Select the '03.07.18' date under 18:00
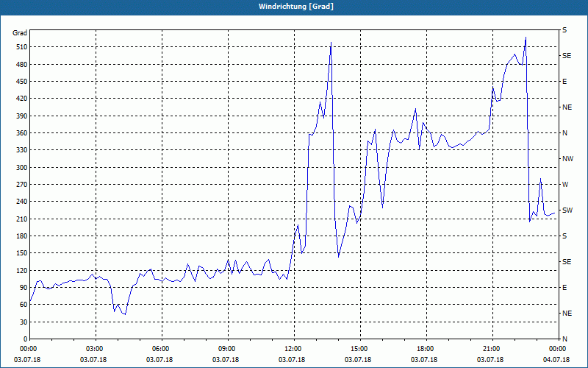Image resolution: width=588 pixels, height=368 pixels. 424,360
